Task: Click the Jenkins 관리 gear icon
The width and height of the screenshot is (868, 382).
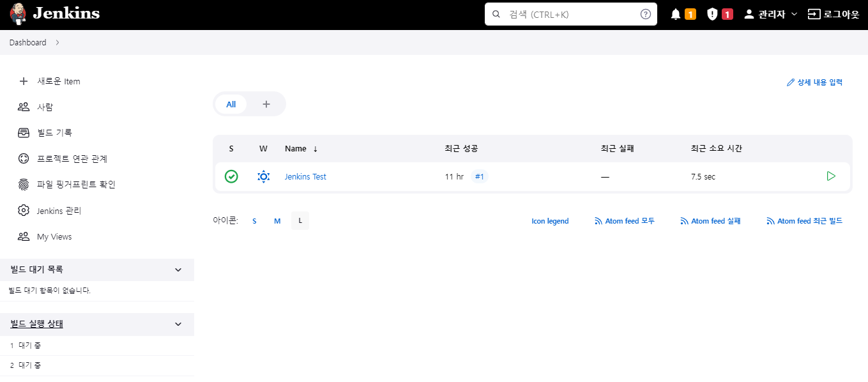Action: pos(24,210)
